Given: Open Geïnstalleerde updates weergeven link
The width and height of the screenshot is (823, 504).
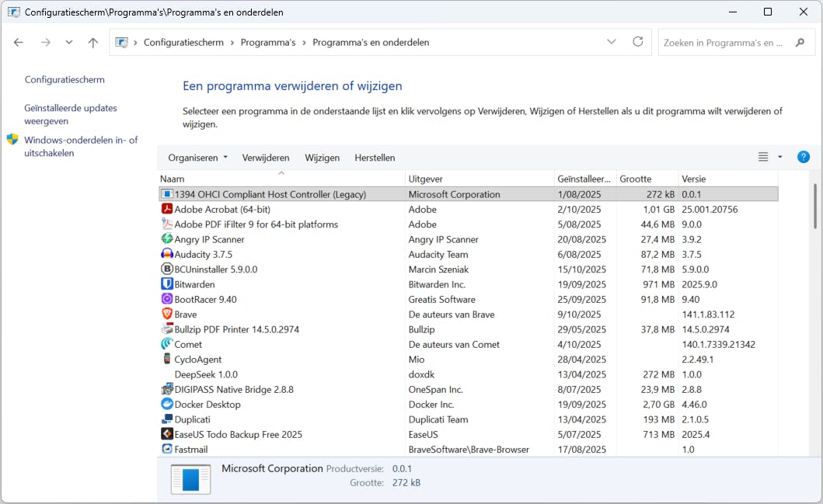Looking at the screenshot, I should 71,114.
